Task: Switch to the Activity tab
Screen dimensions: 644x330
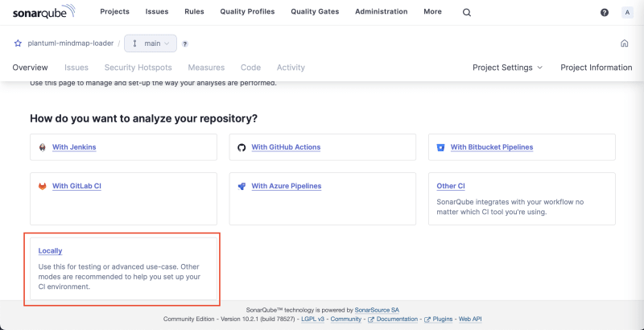Action: coord(291,68)
